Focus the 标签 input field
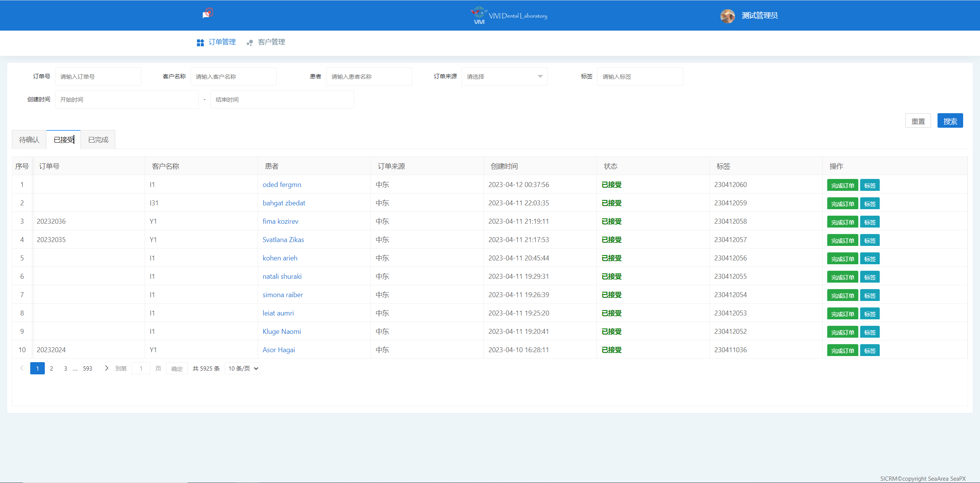 pyautogui.click(x=640, y=76)
